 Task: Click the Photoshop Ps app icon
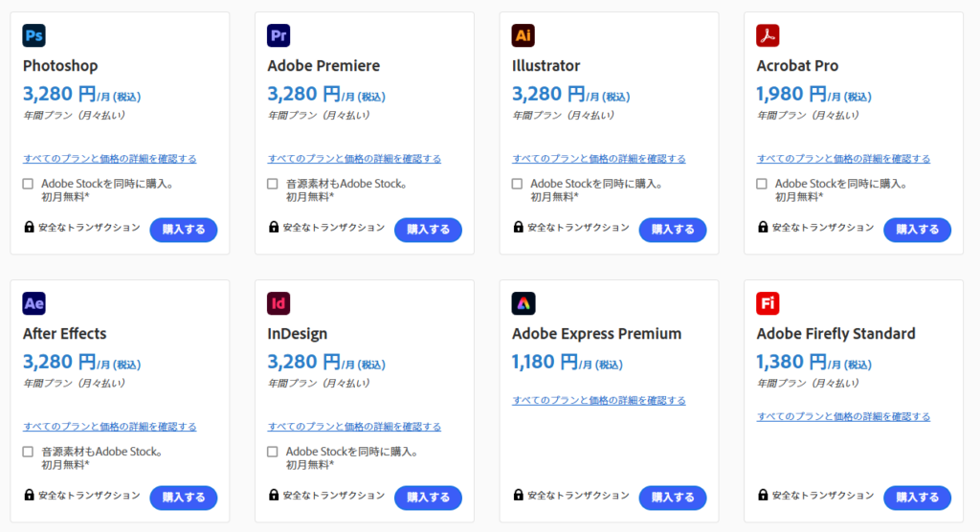34,36
